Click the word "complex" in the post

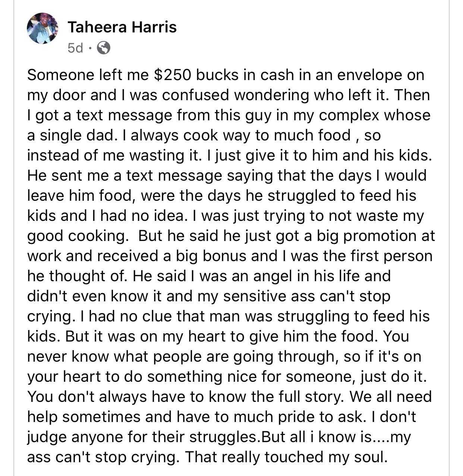coord(349,115)
